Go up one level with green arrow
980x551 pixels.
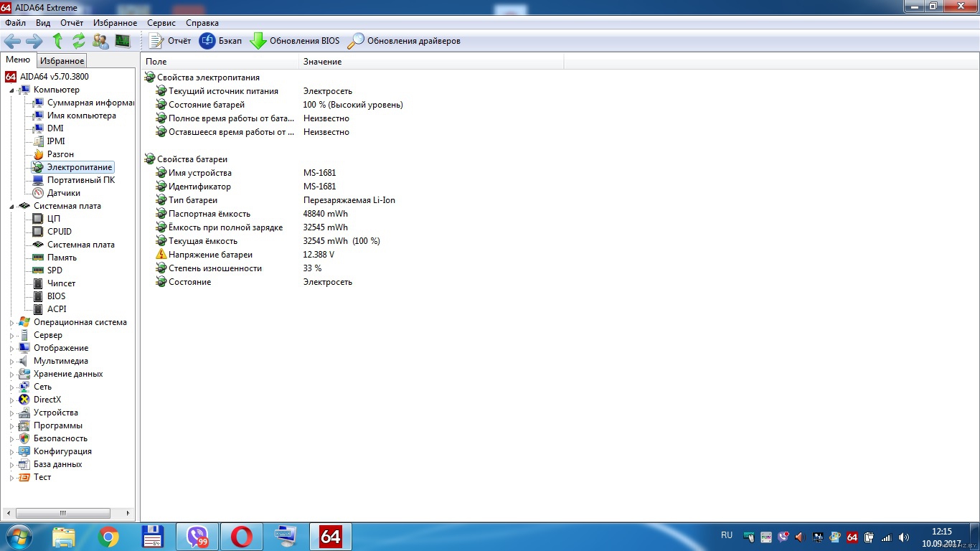pyautogui.click(x=58, y=41)
